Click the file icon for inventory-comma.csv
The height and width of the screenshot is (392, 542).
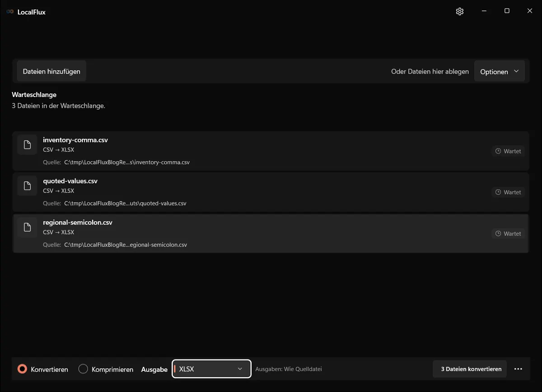pos(27,145)
